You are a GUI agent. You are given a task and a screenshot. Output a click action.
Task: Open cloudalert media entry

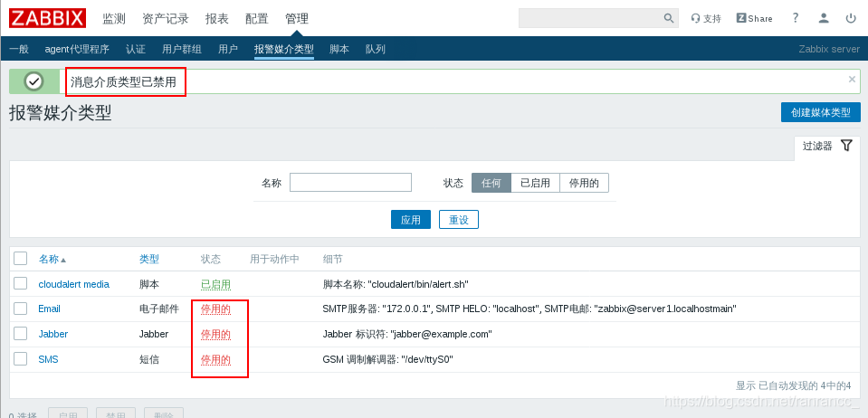(73, 284)
